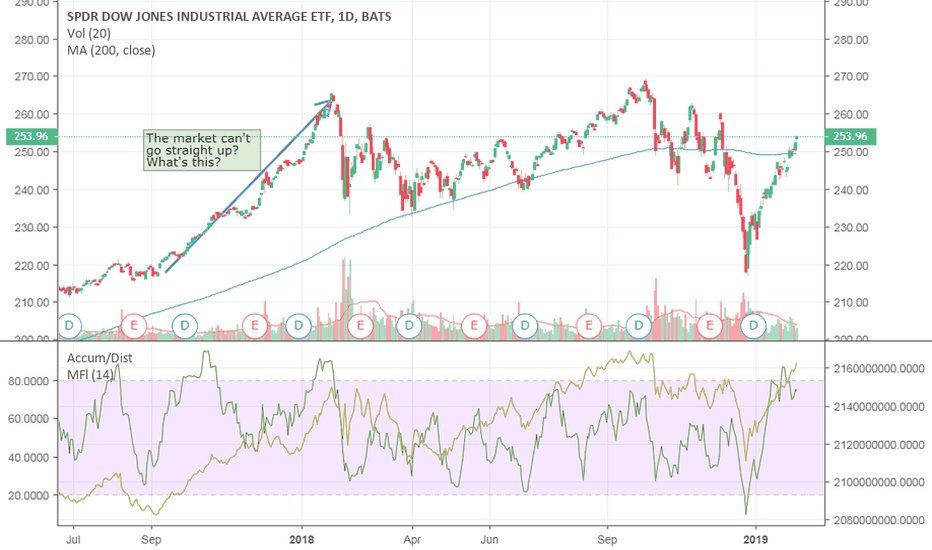932x550 pixels.
Task: Click 2100000000.0000 on the Accum/Dist scale
Action: (x=879, y=482)
